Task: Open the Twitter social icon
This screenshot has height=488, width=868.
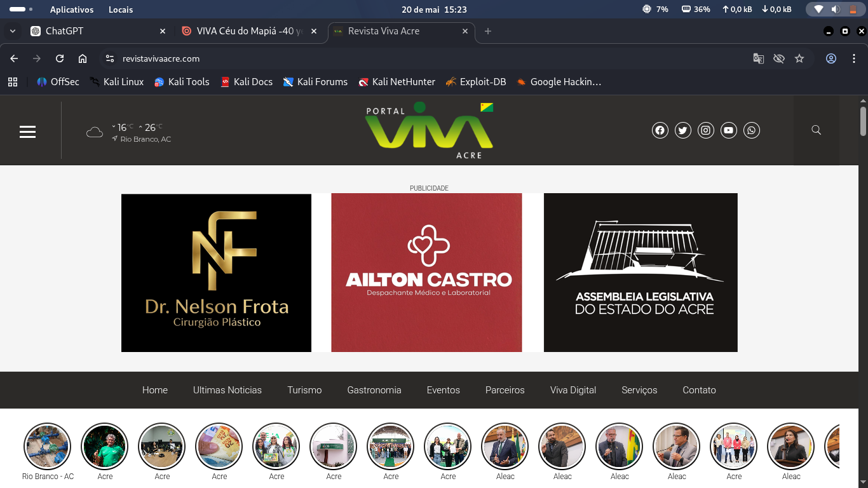Action: click(683, 130)
